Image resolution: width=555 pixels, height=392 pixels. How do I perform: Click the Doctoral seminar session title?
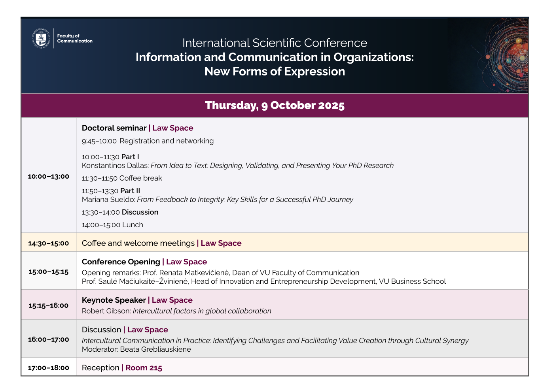(114, 128)
